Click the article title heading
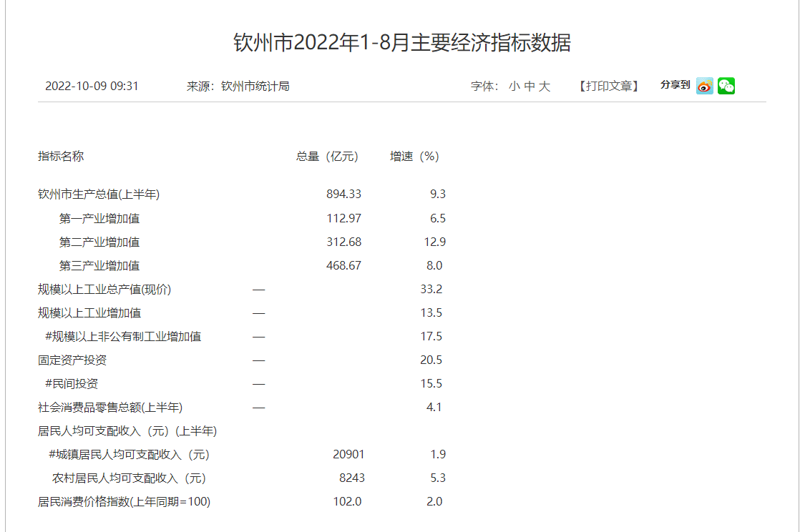Viewport: 800px width, 532px height. tap(401, 43)
